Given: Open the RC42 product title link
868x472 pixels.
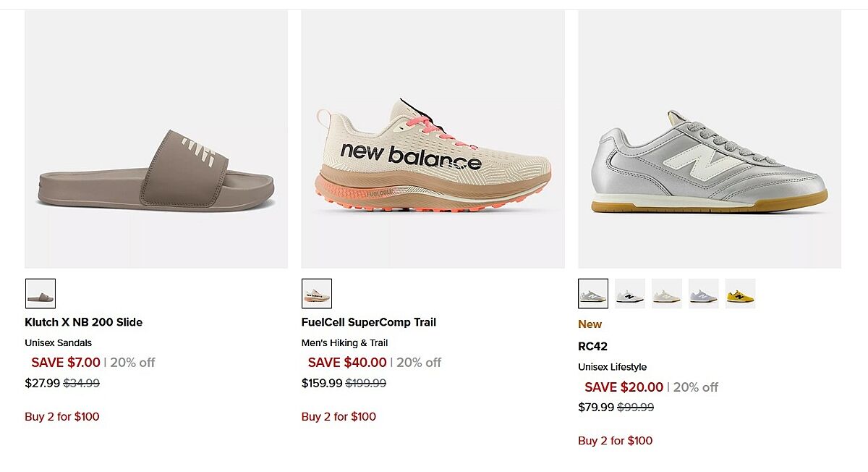Looking at the screenshot, I should (x=593, y=347).
